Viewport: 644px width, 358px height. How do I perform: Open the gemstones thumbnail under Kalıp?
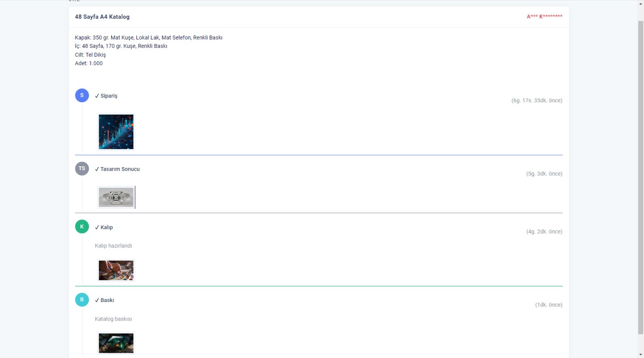116,270
